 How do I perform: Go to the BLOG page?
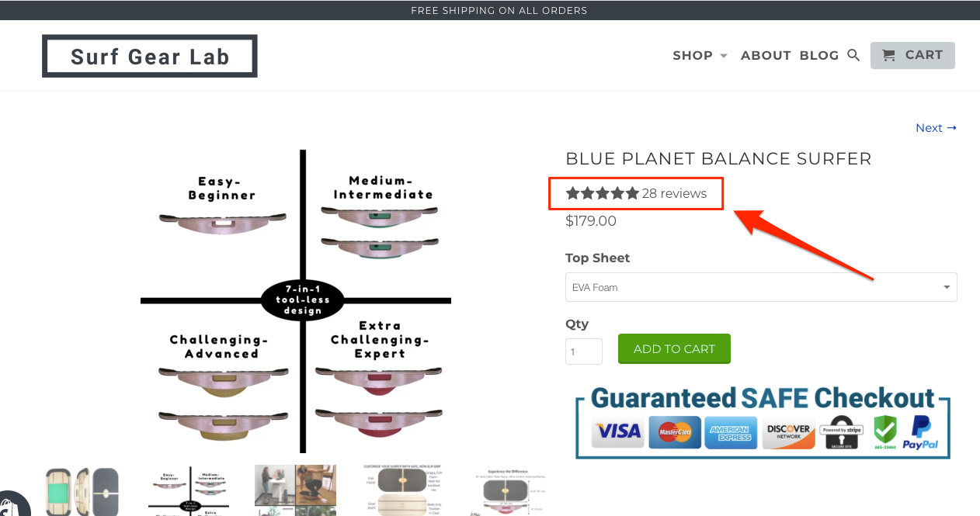click(x=819, y=55)
